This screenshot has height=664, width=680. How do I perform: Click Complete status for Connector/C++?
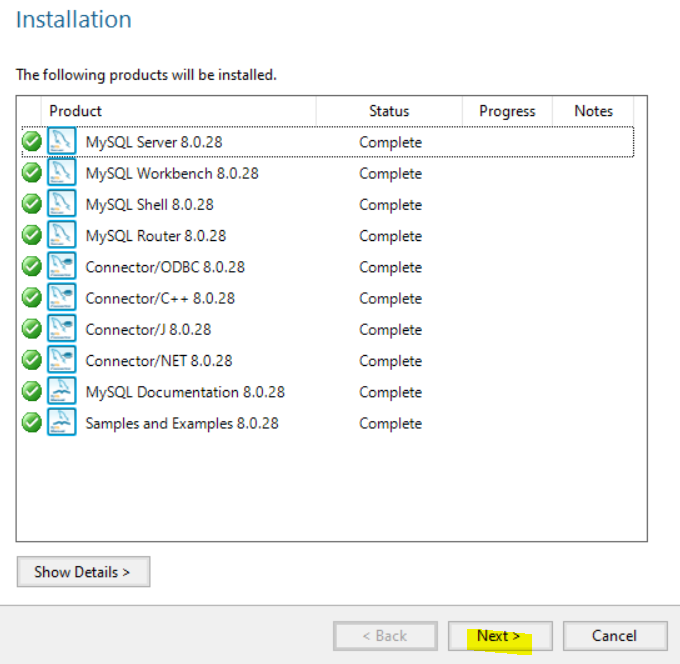tap(390, 299)
